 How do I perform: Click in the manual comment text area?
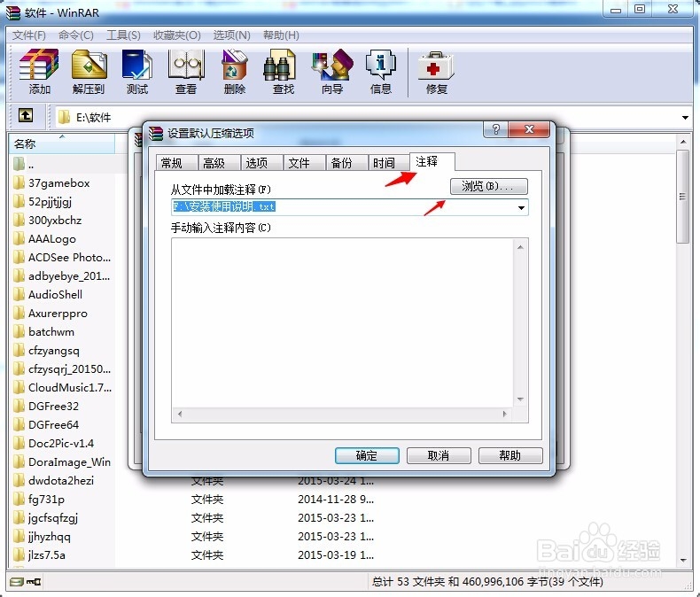[x=342, y=323]
